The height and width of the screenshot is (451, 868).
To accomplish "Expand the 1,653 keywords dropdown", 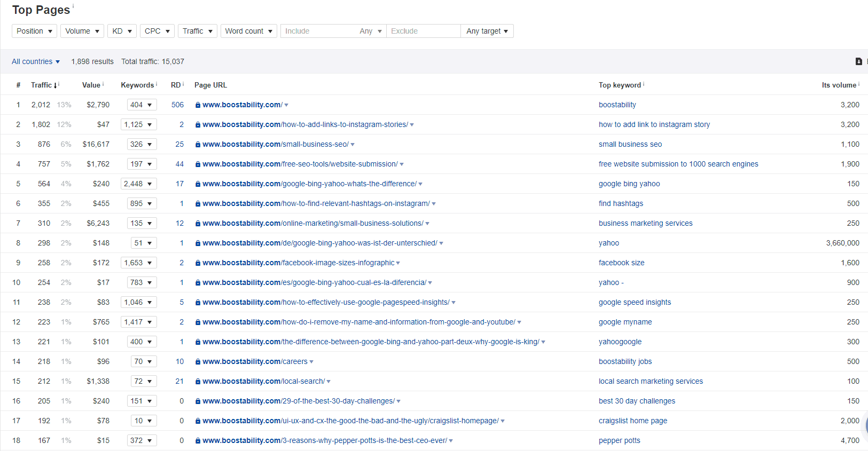I will coord(138,263).
